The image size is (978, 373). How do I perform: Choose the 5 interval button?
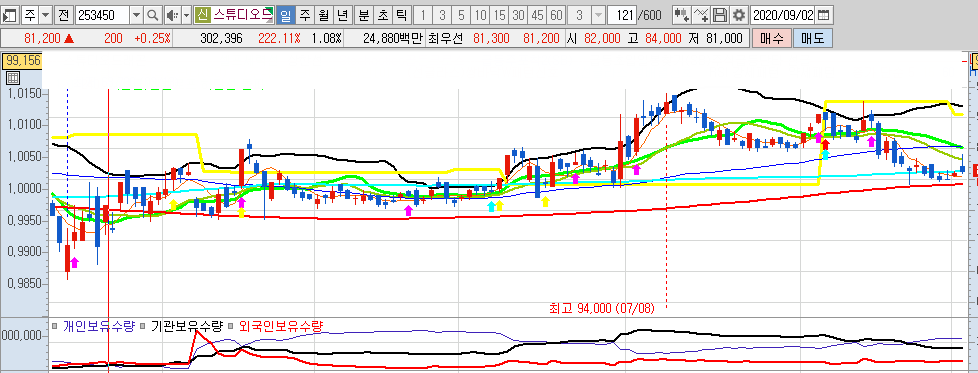coord(461,14)
